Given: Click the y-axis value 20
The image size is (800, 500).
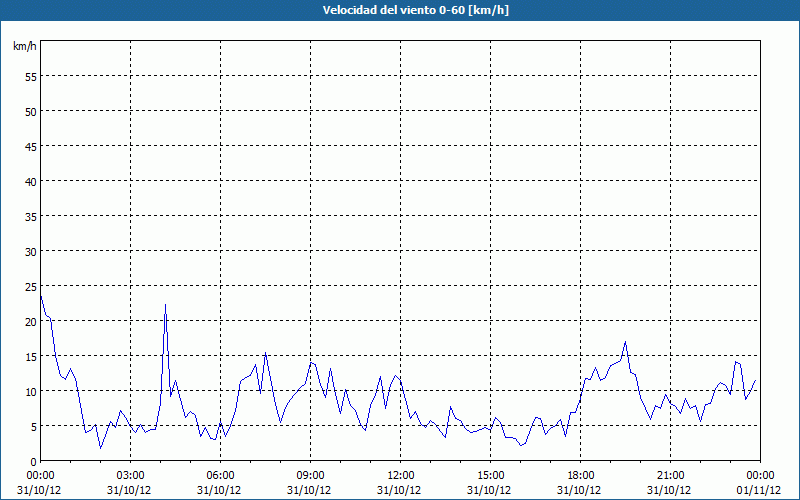Looking at the screenshot, I should [31, 321].
